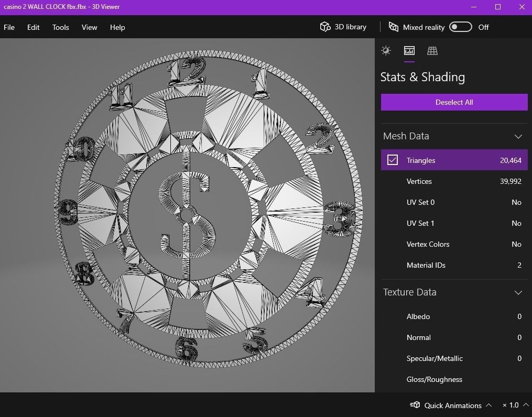Open the View menu
The image size is (532, 417).
coord(89,27)
